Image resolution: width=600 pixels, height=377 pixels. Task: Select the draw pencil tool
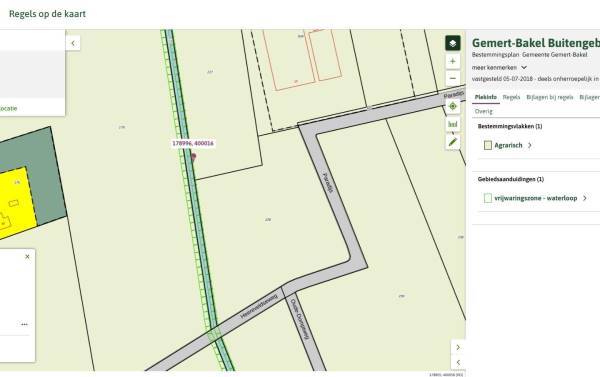tap(453, 142)
